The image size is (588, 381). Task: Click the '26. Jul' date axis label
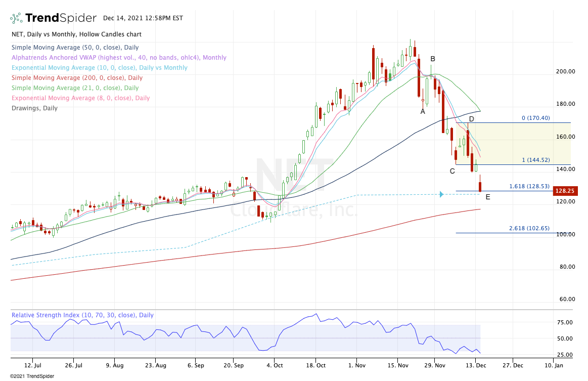(73, 365)
